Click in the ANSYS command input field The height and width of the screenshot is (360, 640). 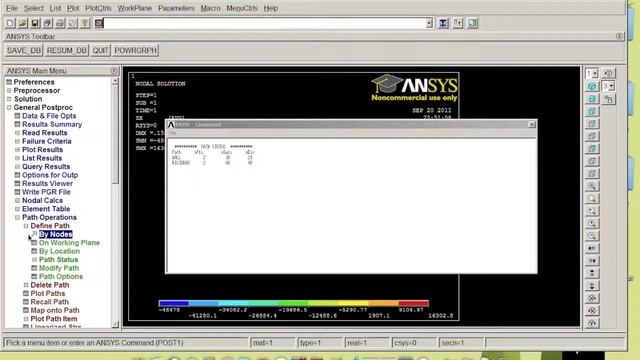pyautogui.click(x=264, y=23)
